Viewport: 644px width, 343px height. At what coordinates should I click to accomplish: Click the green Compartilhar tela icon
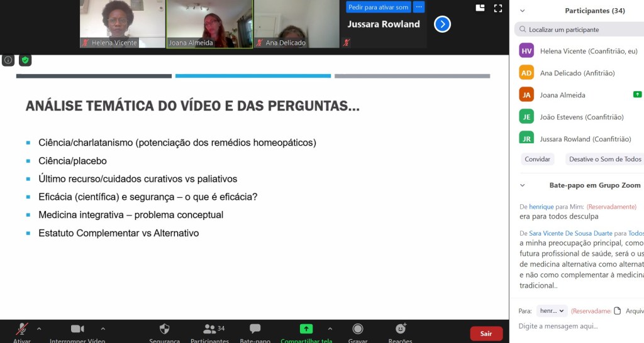pyautogui.click(x=306, y=329)
